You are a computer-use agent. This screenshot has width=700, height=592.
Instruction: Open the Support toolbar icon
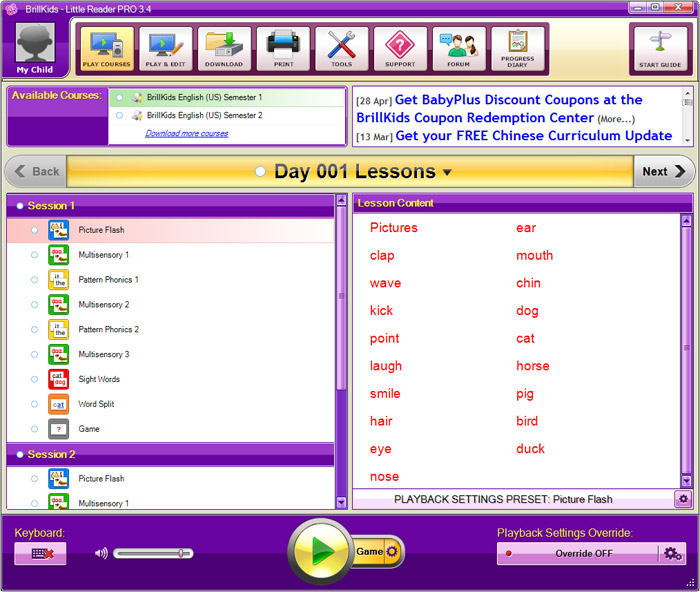tap(400, 49)
